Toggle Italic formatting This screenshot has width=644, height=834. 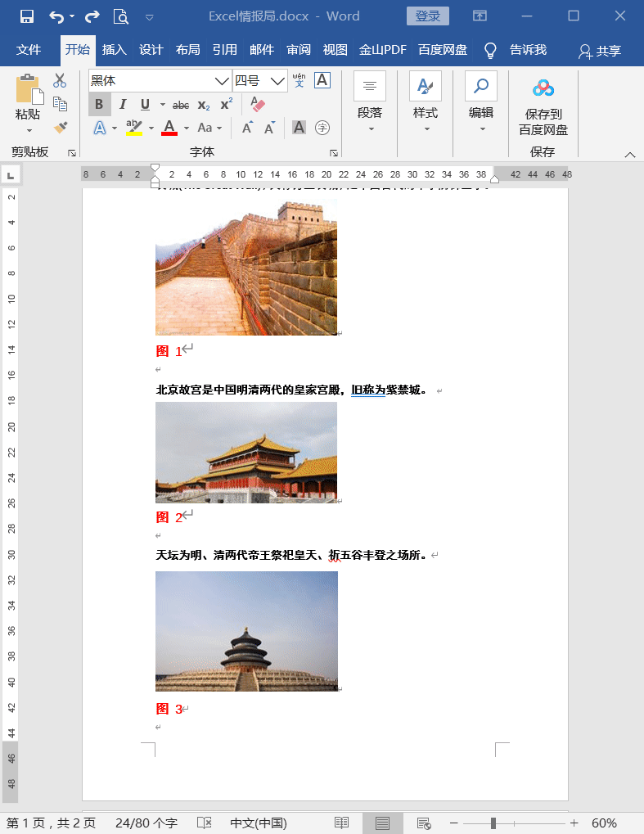(x=123, y=104)
